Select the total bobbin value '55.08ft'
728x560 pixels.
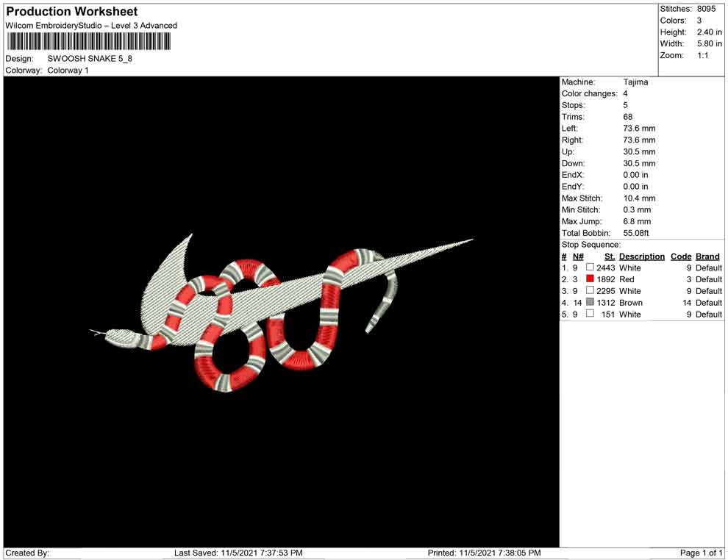[636, 233]
